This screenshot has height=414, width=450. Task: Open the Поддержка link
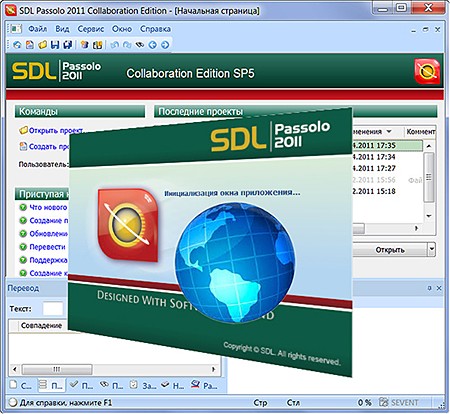click(48, 260)
